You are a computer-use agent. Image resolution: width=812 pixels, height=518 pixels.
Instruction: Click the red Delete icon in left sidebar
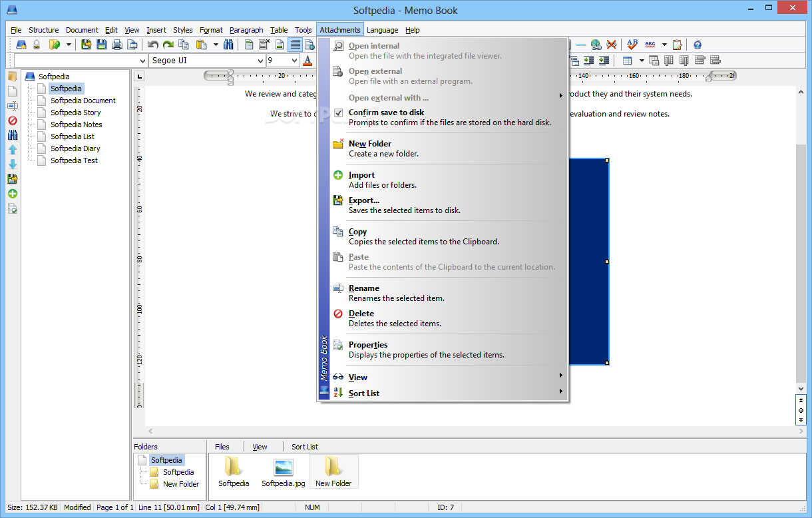[x=12, y=121]
